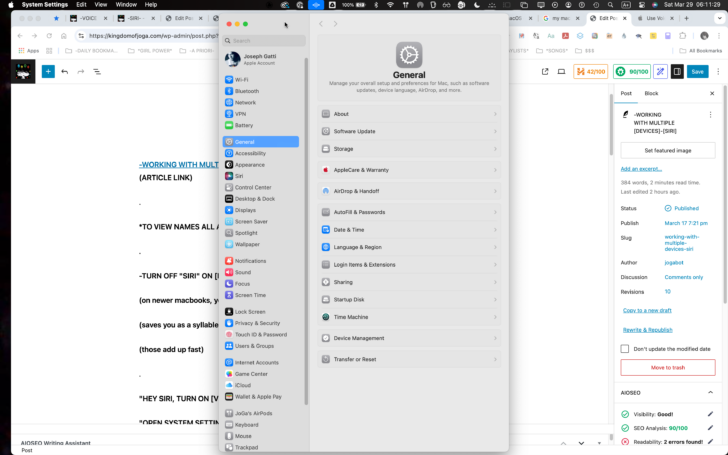This screenshot has width=728, height=455.
Task: Click the Set featured image button
Action: pos(668,150)
